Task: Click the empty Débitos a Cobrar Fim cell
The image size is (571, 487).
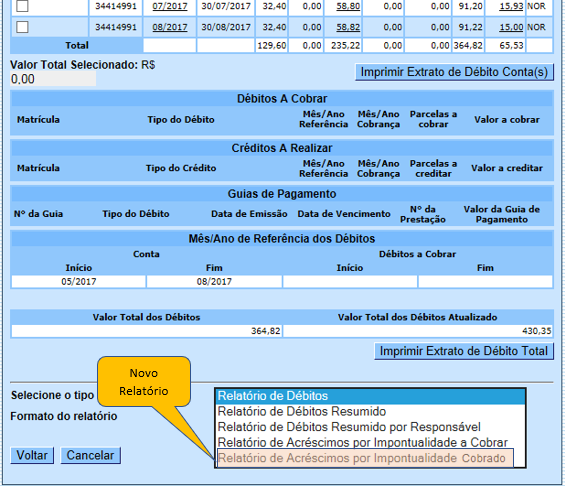Action: coord(485,282)
